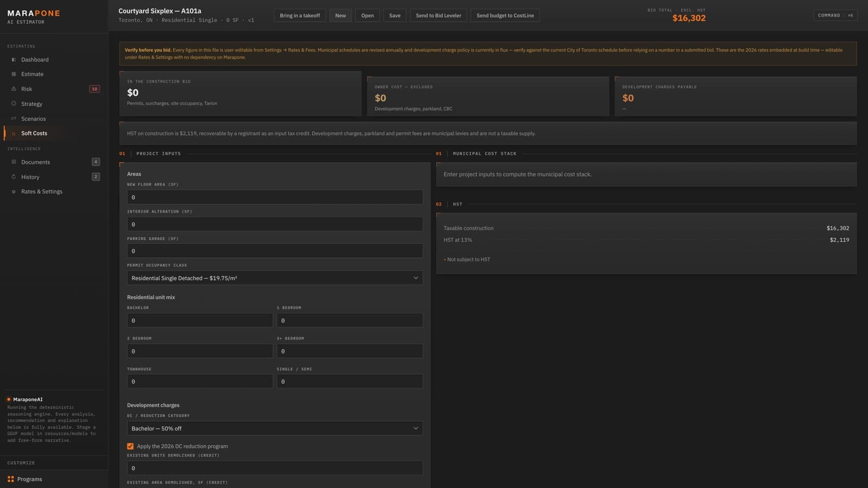Expand the Permit Occupancy Class dropdown
Image resolution: width=868 pixels, height=488 pixels.
tap(275, 278)
